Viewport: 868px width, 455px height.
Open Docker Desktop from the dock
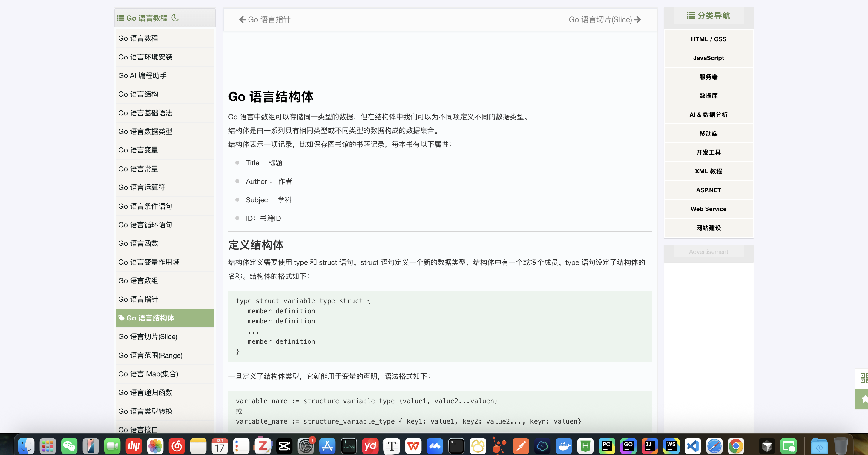[x=564, y=446]
